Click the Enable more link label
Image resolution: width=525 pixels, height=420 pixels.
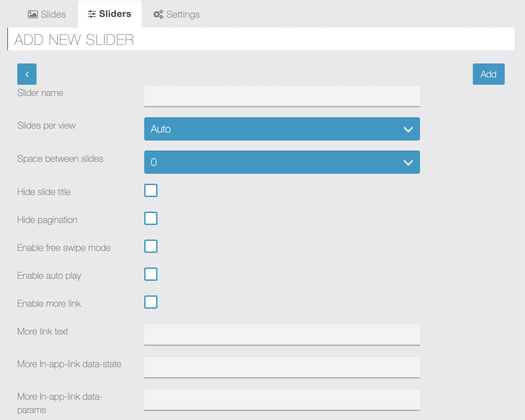click(x=49, y=303)
